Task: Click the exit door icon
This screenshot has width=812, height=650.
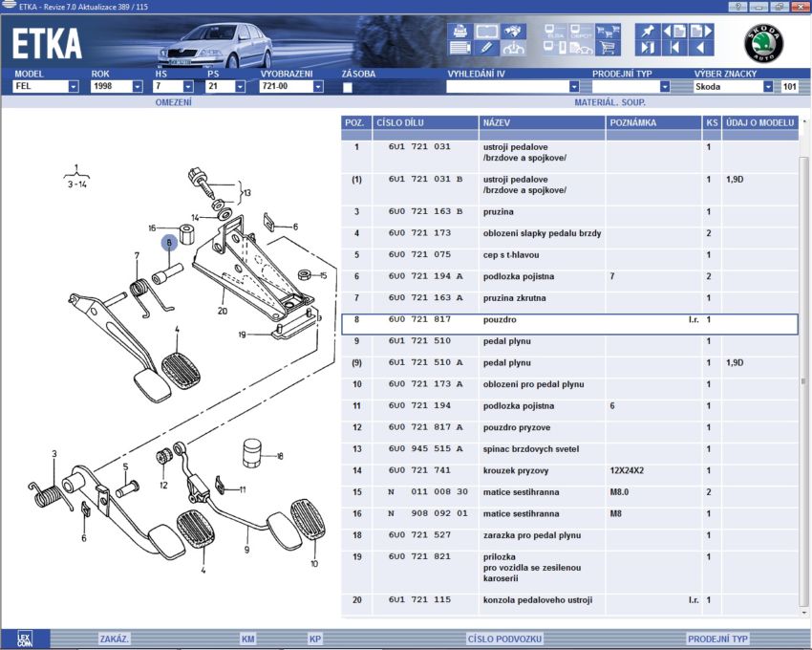Action: 648,48
